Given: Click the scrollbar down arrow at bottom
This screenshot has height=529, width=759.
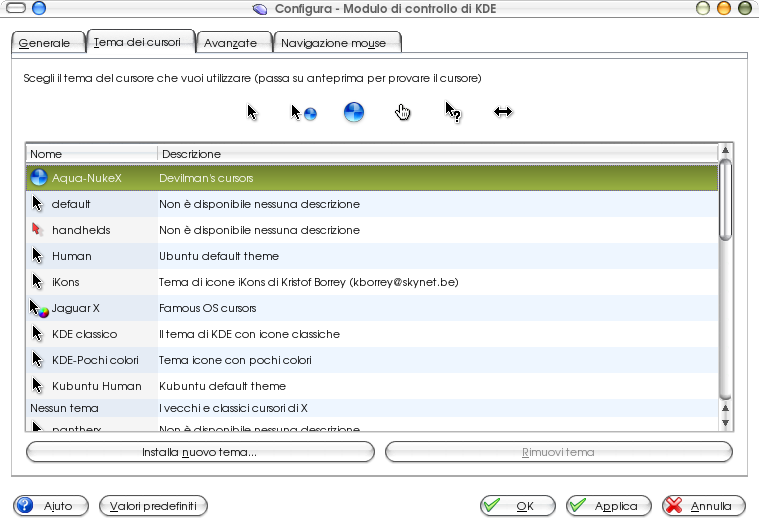Looking at the screenshot, I should (725, 423).
